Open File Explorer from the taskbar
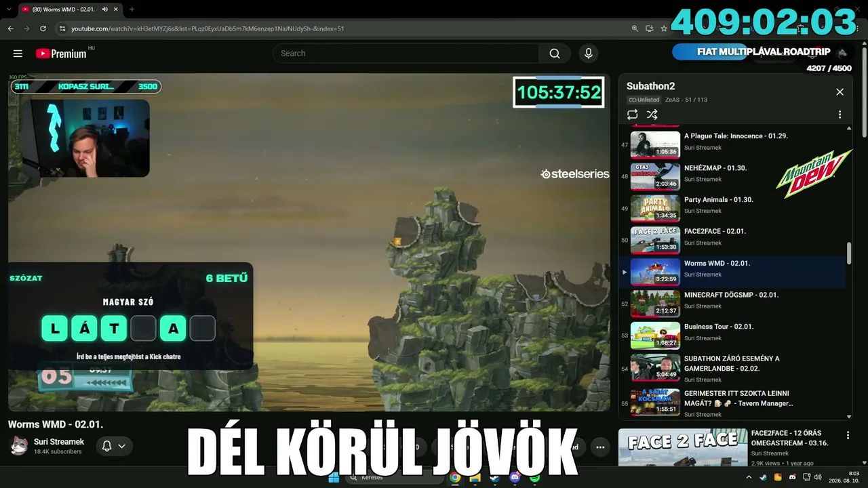This screenshot has height=488, width=868. pyautogui.click(x=475, y=478)
